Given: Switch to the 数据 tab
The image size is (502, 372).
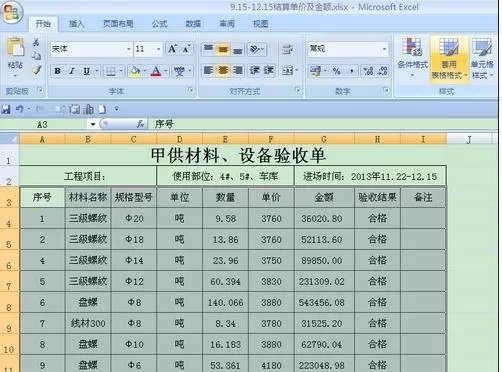Looking at the screenshot, I should click(193, 24).
